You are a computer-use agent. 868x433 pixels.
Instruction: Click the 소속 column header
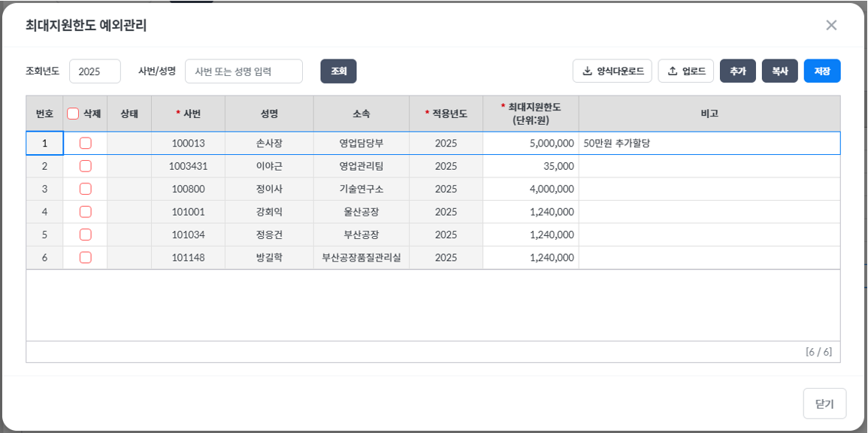(x=361, y=114)
